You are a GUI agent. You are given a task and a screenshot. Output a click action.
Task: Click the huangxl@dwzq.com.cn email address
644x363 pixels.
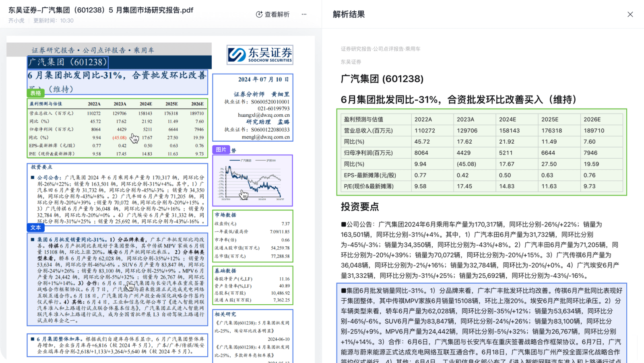(264, 115)
